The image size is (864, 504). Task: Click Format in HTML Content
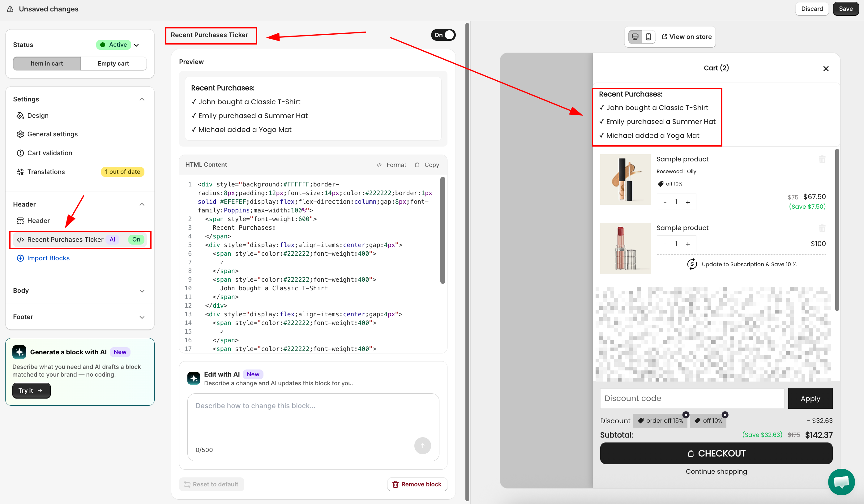click(x=391, y=165)
